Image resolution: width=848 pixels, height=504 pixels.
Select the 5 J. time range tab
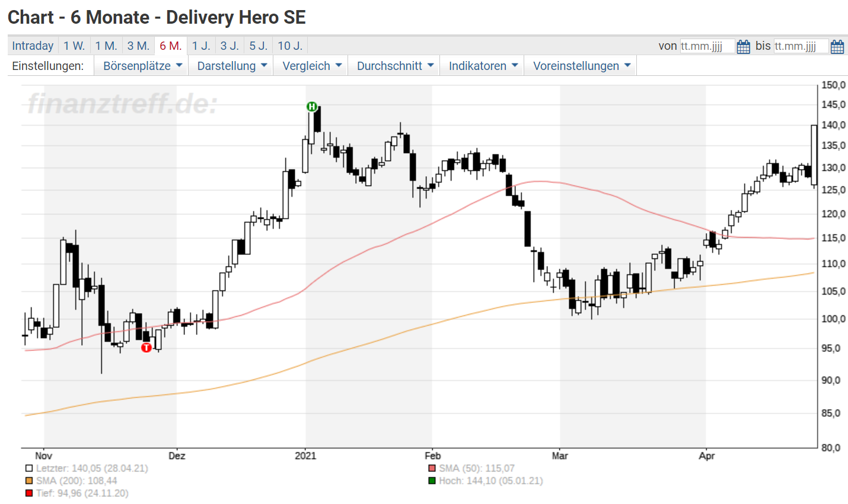coord(259,46)
